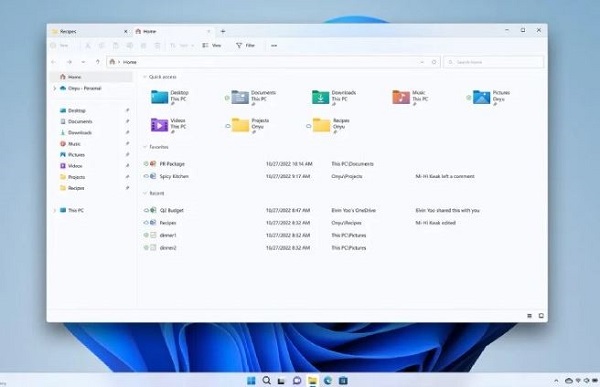Open the View dropdown menu
600x387 pixels.
[212, 46]
